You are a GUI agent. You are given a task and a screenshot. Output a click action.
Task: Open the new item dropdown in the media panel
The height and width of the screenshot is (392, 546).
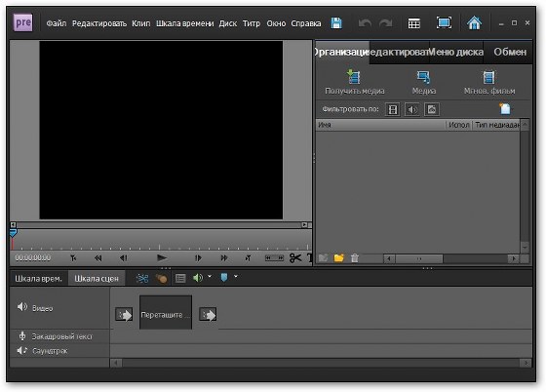coord(505,108)
